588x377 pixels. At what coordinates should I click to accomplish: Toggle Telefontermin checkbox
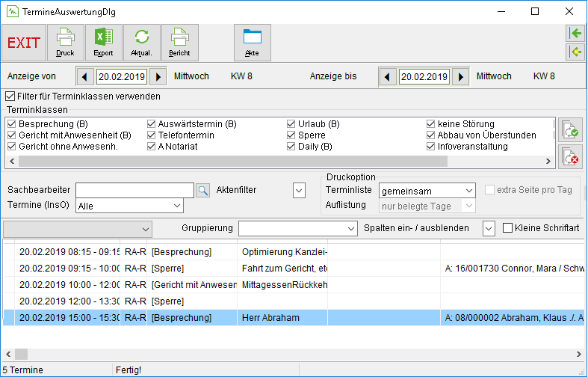(151, 135)
